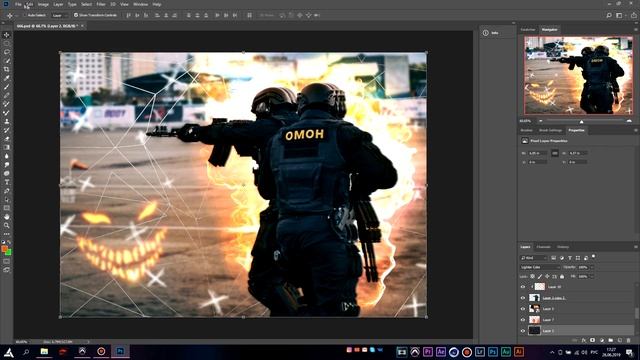Open the Windows notification center
640x360 pixels.
click(630, 352)
